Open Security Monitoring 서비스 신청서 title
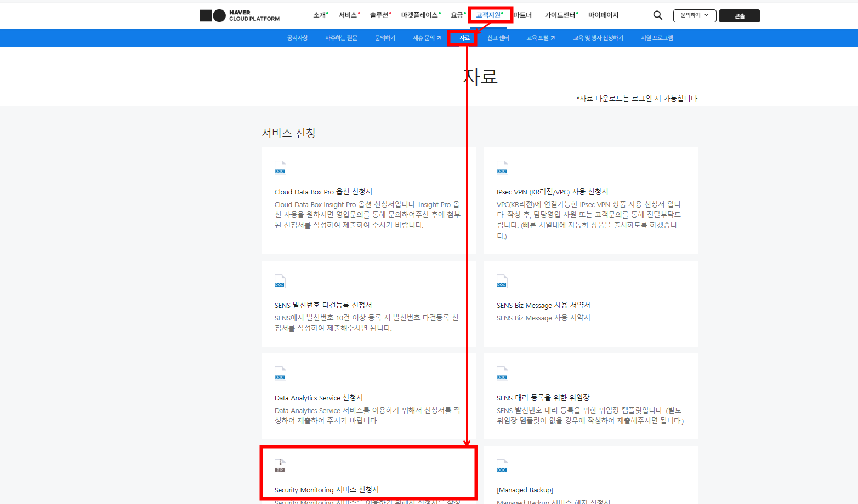Viewport: 858px width, 504px height. point(327,490)
